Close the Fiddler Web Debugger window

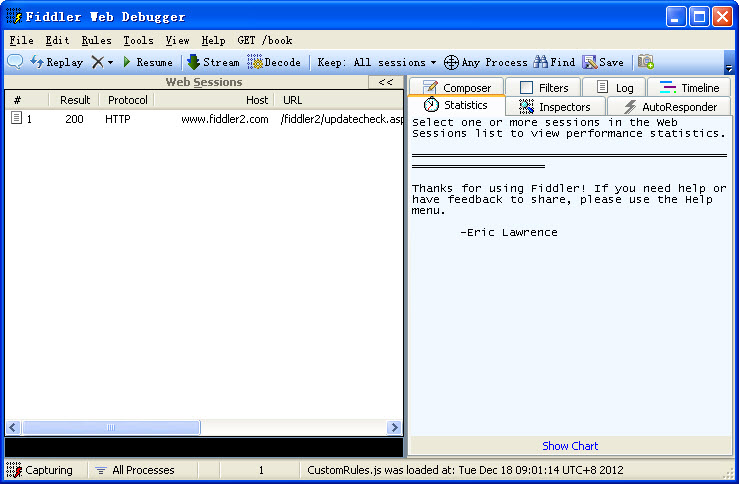pos(722,17)
